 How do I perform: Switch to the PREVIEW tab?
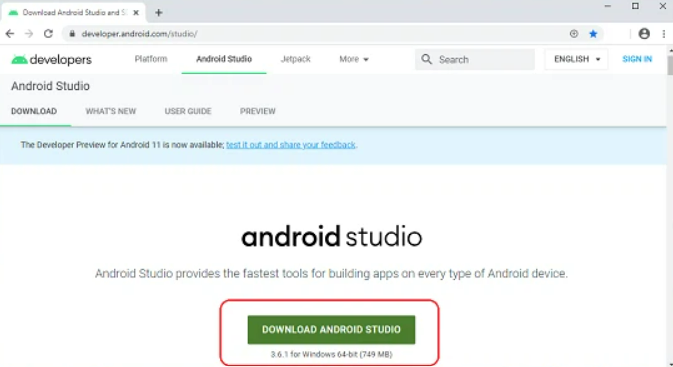[x=258, y=111]
